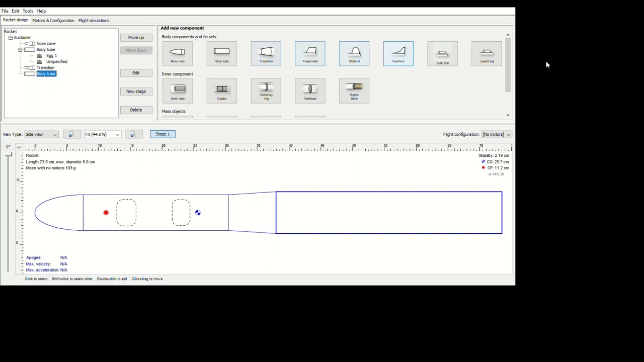Select the Sustainer stage tree item
This screenshot has width=644, height=362.
coord(23,38)
